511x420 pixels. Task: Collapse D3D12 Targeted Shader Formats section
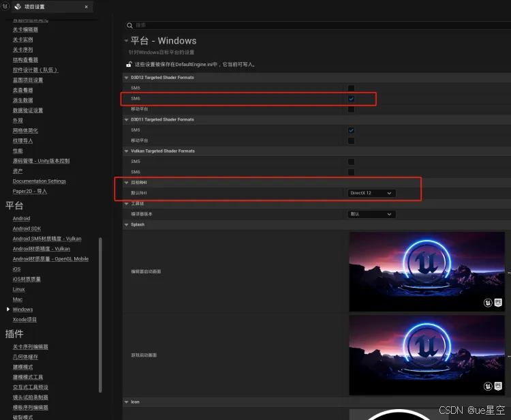pos(127,78)
